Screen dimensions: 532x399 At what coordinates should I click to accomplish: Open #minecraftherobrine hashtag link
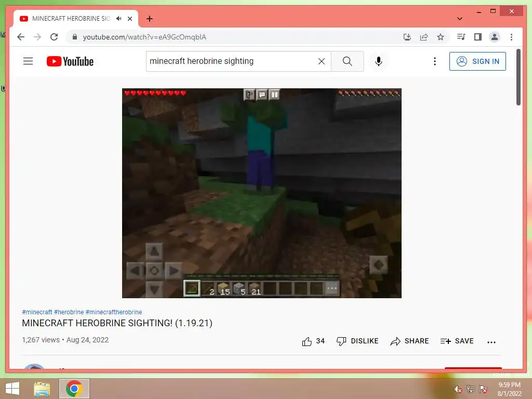tap(114, 312)
